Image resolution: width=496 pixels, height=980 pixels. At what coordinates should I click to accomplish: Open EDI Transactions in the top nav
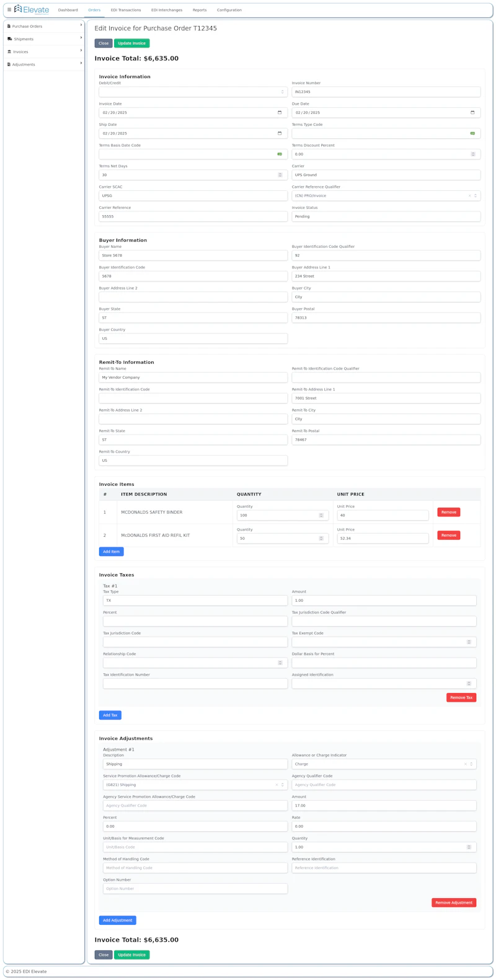coord(126,10)
